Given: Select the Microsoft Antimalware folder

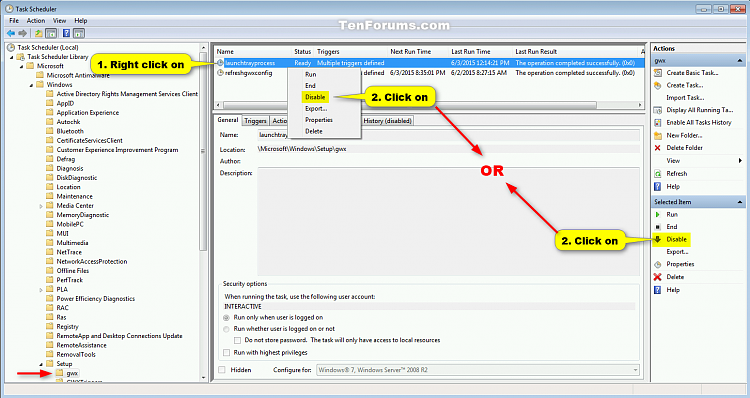Looking at the screenshot, I should coord(77,76).
